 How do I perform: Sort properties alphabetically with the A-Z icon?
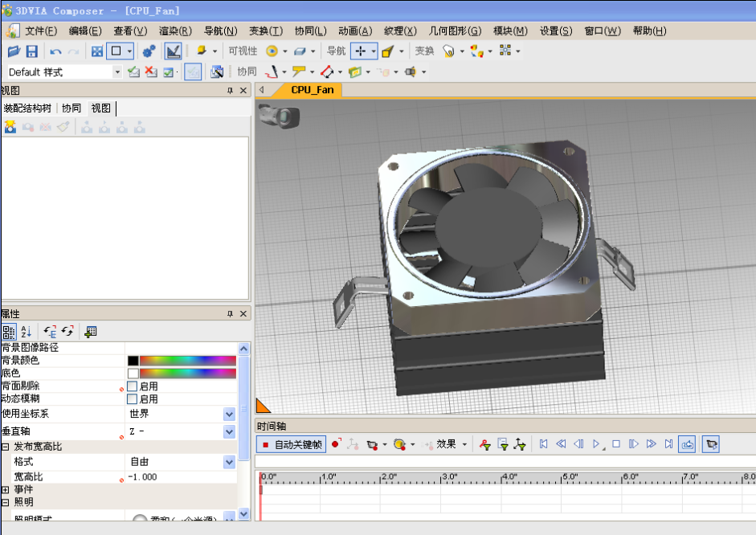26,331
